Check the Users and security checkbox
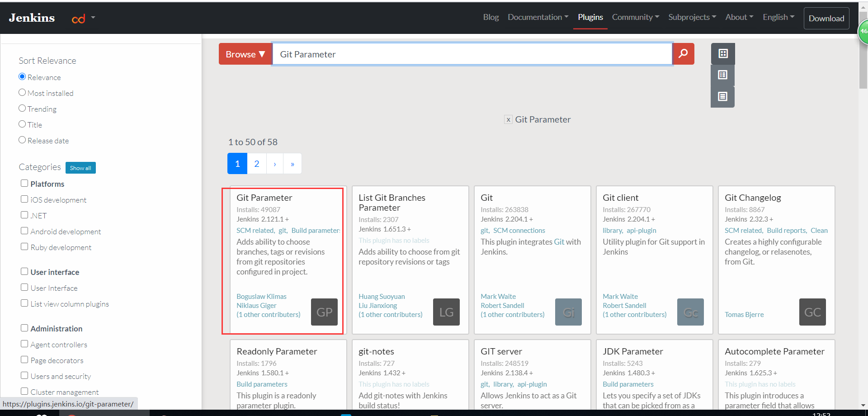 pos(24,375)
